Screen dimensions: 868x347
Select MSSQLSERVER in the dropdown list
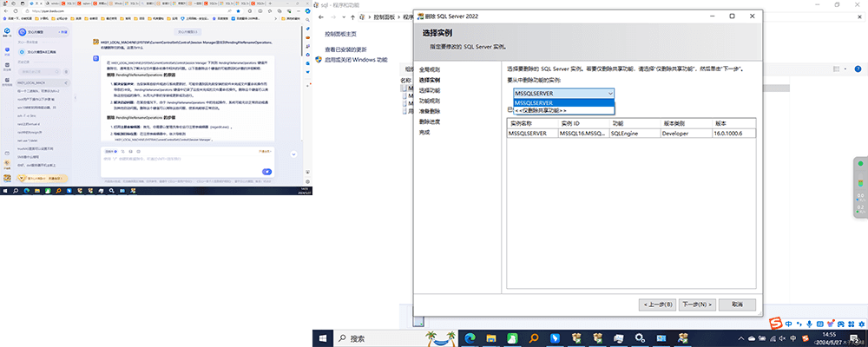563,103
